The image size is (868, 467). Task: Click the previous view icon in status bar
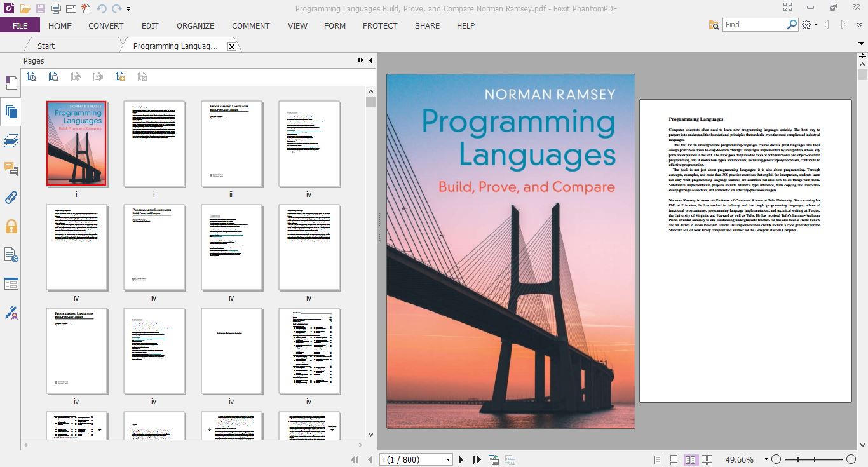pyautogui.click(x=494, y=459)
